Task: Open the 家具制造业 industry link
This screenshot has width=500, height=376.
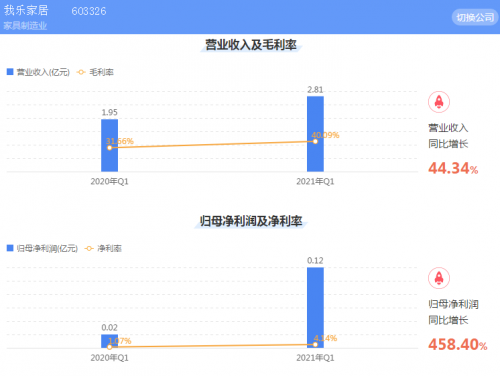Action: pyautogui.click(x=25, y=26)
